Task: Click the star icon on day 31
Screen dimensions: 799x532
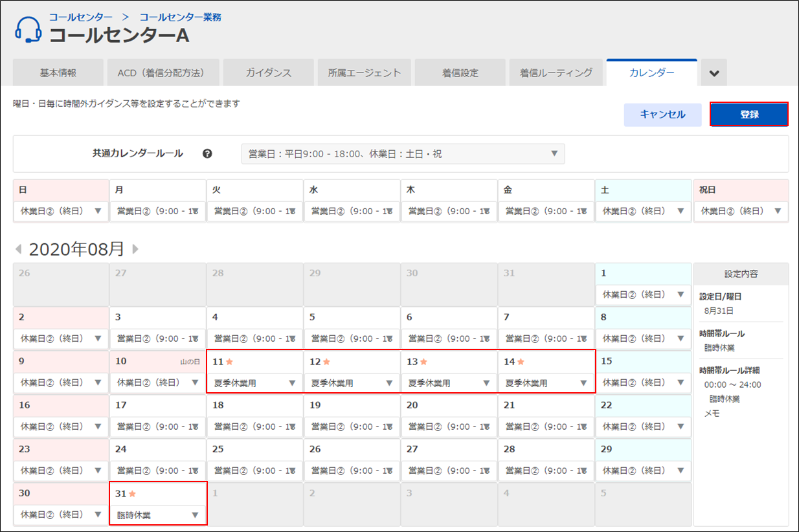Action: [x=133, y=494]
